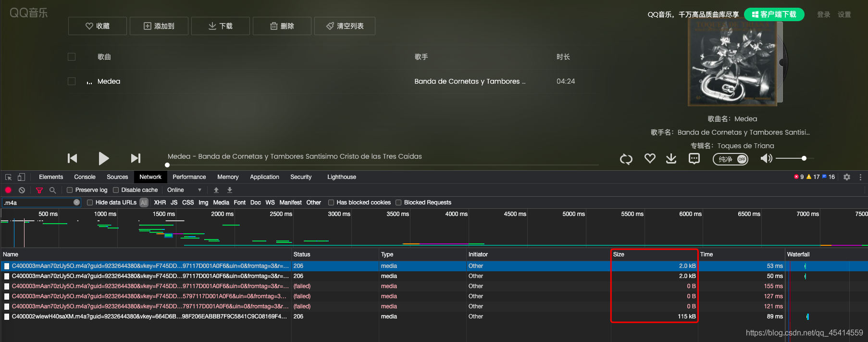Switch to the Lighthouse tab
This screenshot has height=342, width=868.
click(x=342, y=177)
